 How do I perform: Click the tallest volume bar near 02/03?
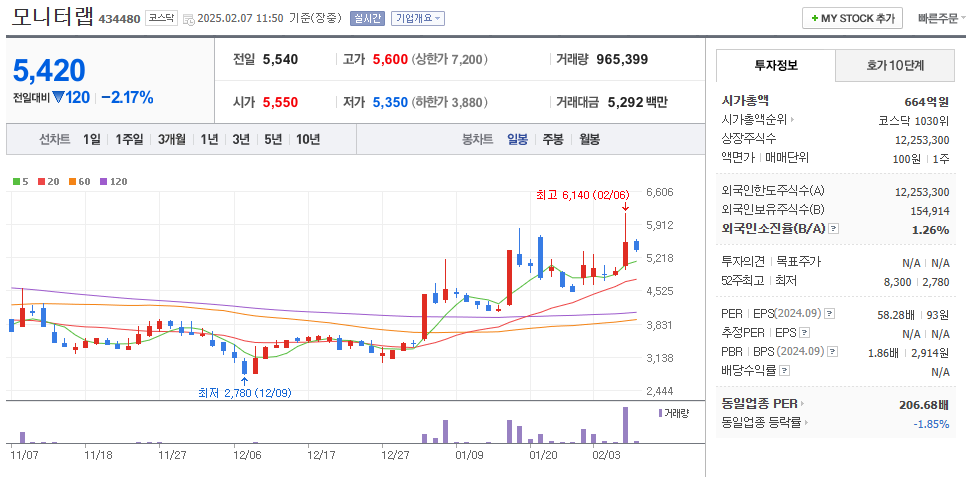(x=625, y=425)
